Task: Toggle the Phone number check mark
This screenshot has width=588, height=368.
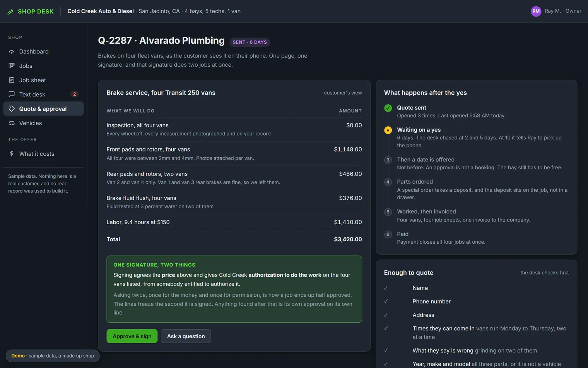Action: coord(386,301)
